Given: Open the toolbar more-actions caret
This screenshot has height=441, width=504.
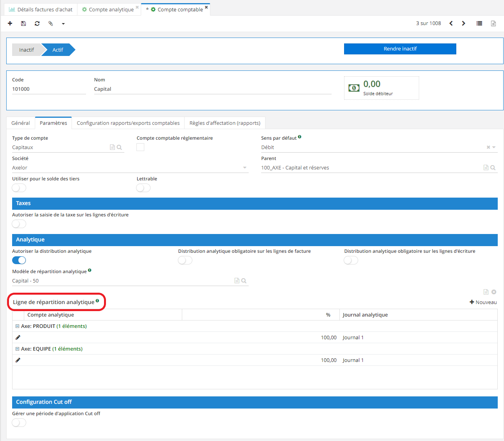Looking at the screenshot, I should 63,24.
